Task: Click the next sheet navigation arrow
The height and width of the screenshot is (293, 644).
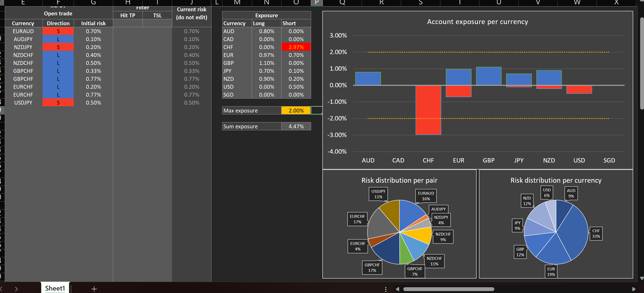Action: click(16, 289)
